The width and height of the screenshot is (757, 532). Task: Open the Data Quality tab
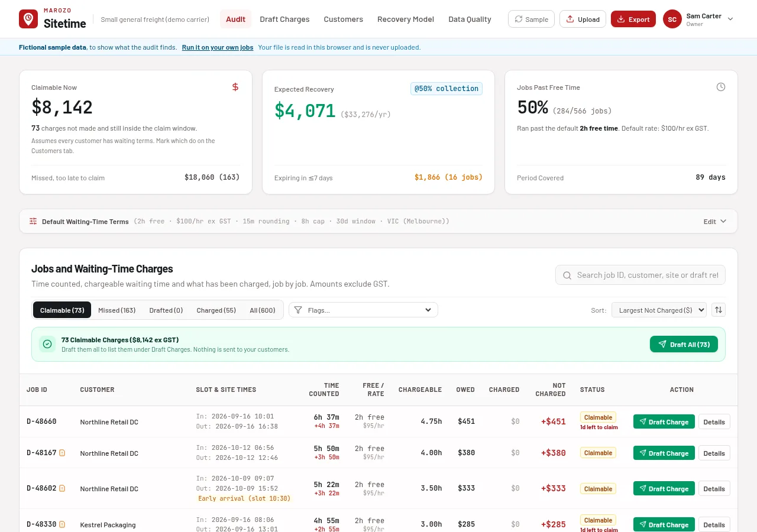pyautogui.click(x=470, y=19)
